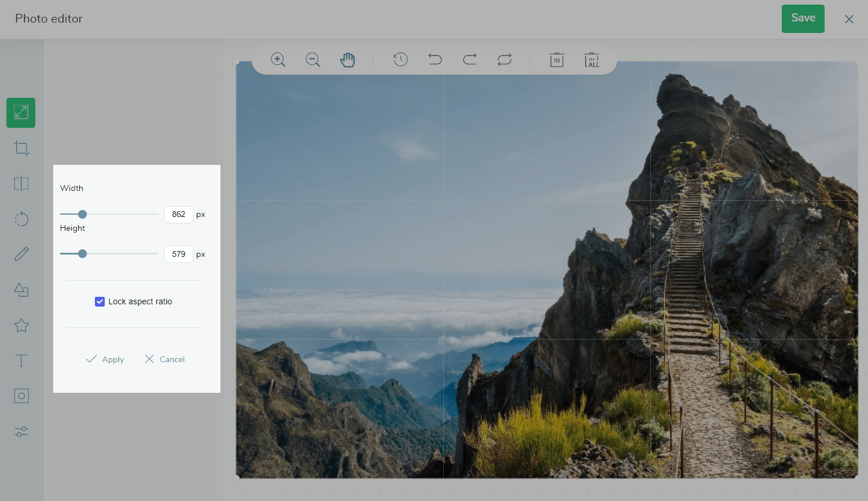
Task: Open the star Icon tool
Action: (x=21, y=326)
